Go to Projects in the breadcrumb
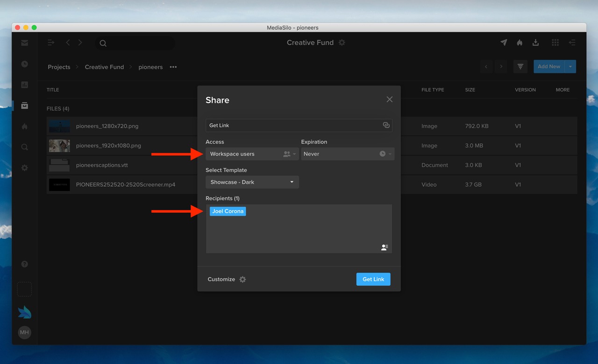Image resolution: width=598 pixels, height=364 pixels. [59, 67]
